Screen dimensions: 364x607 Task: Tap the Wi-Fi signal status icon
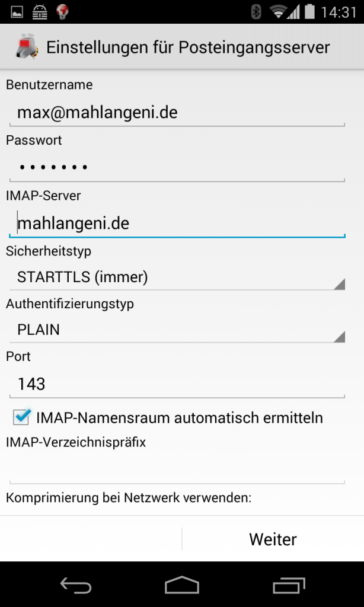pos(277,12)
